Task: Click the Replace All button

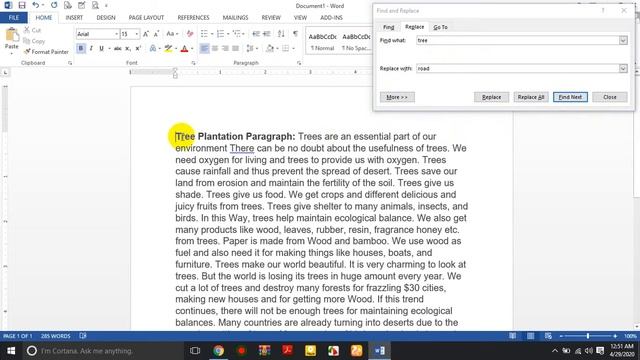Action: tap(531, 97)
